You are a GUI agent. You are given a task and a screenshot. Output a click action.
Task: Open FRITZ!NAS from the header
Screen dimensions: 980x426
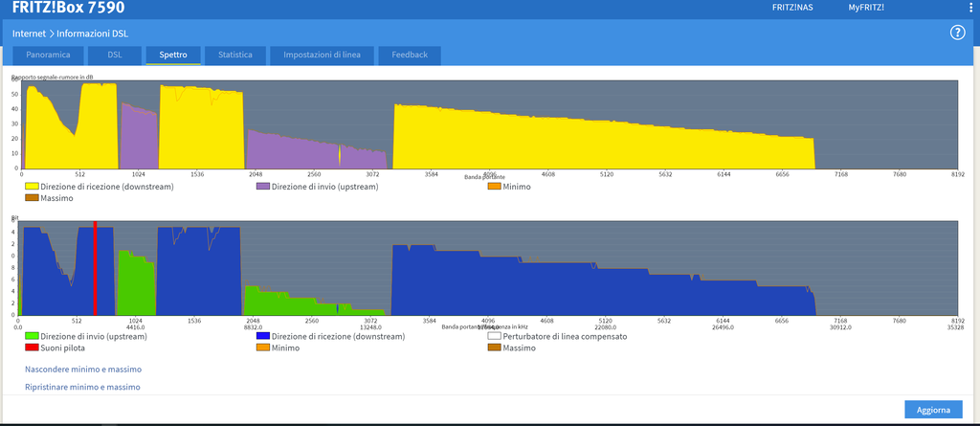pos(791,9)
